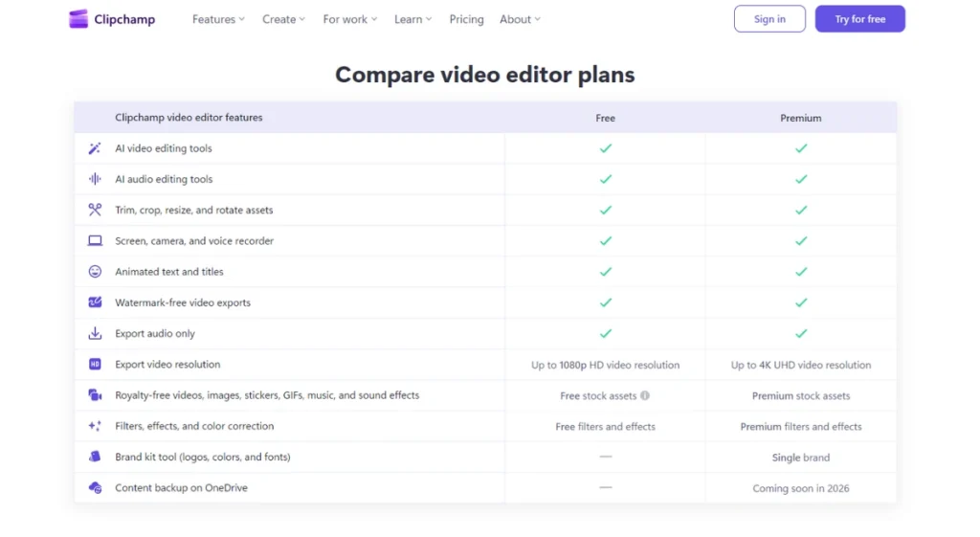Click the AI audio editing tools label
Screen dimensions: 980x537
click(x=164, y=179)
